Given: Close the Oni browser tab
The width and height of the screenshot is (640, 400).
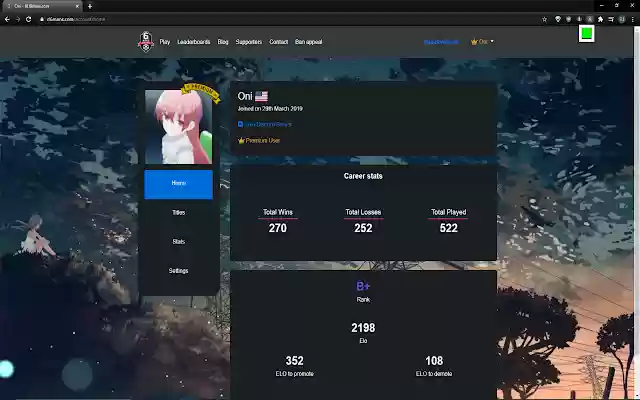Looking at the screenshot, I should tap(77, 6).
